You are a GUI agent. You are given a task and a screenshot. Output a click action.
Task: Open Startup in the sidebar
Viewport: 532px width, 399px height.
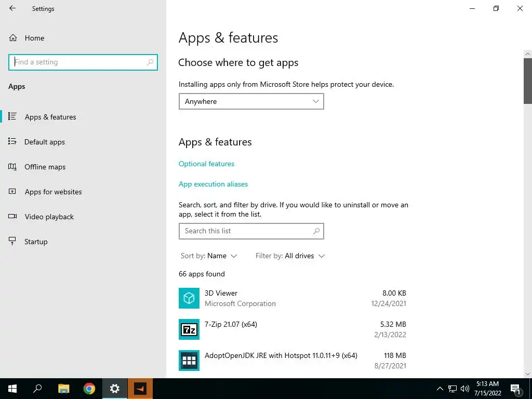coord(83,242)
